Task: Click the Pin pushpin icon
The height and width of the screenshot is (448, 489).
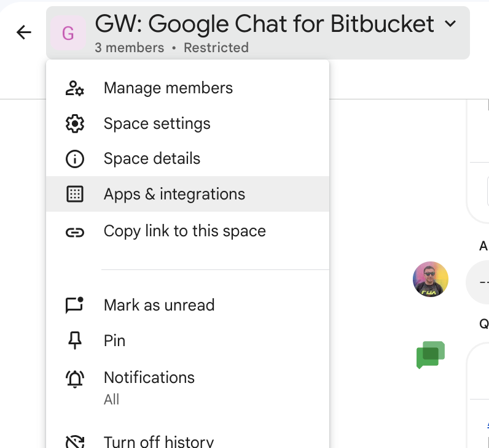Action: [74, 341]
